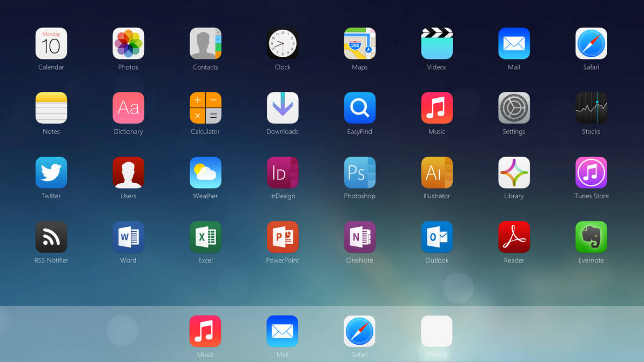The image size is (644, 362).
Task: Open Settings
Action: click(x=514, y=108)
